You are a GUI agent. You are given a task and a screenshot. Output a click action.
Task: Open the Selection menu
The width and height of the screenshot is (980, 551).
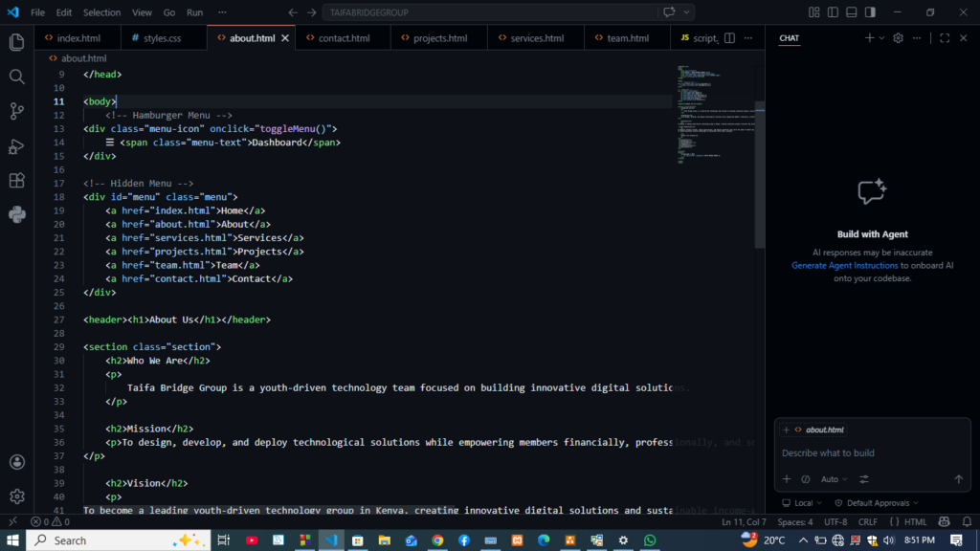click(x=101, y=12)
